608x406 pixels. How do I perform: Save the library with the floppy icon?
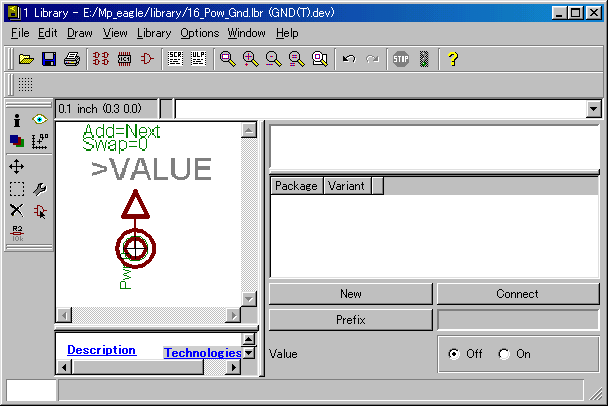[x=48, y=59]
